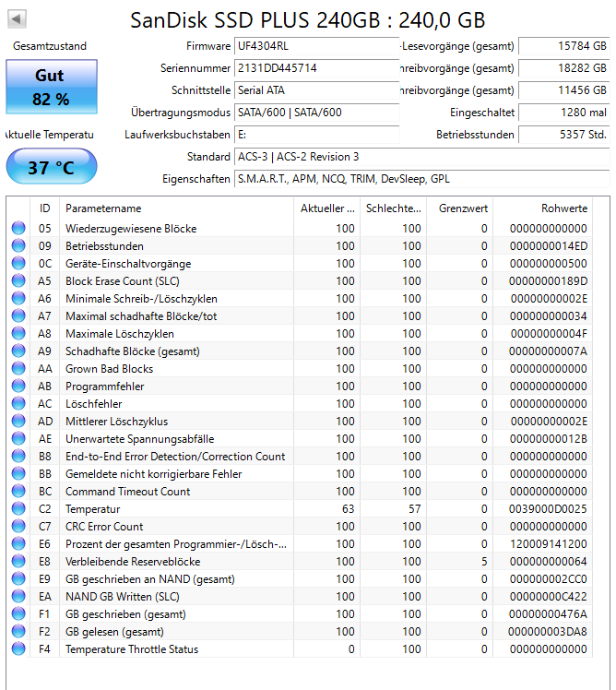Click the status icon for End-to-End Error Detection
The height and width of the screenshot is (690, 616).
click(18, 456)
